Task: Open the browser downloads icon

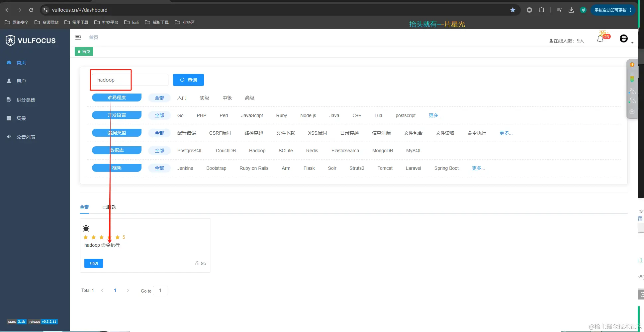Action: pos(571,10)
